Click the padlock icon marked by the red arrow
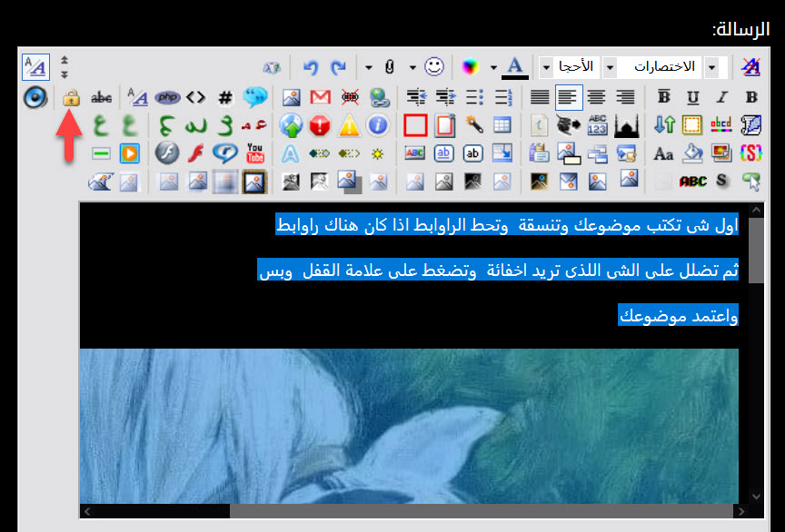This screenshot has height=532, width=785. 72,98
